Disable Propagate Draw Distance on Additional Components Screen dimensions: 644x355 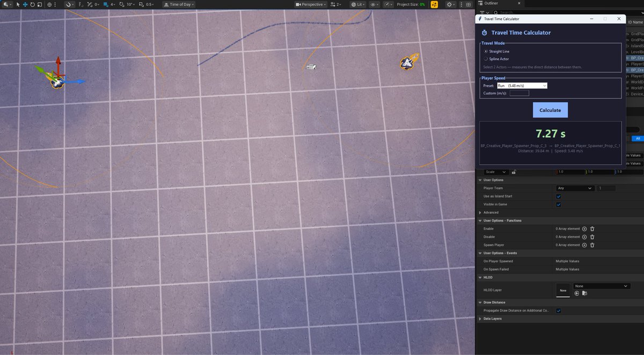(x=559, y=310)
